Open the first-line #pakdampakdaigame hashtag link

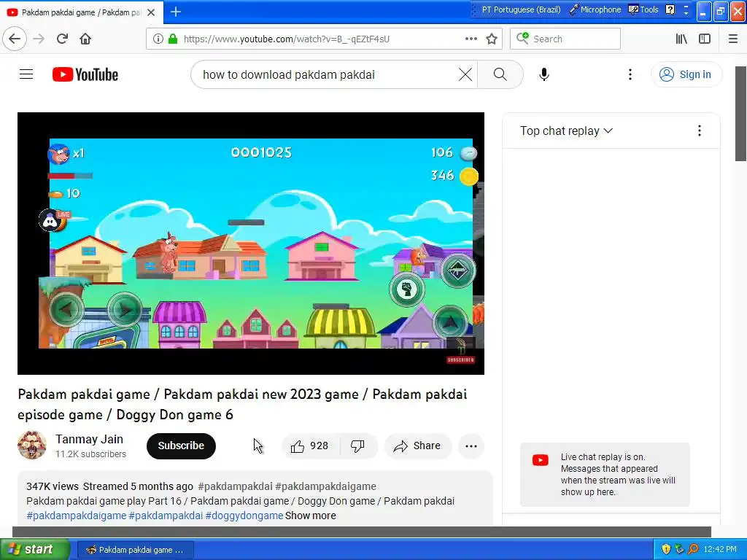tap(326, 486)
